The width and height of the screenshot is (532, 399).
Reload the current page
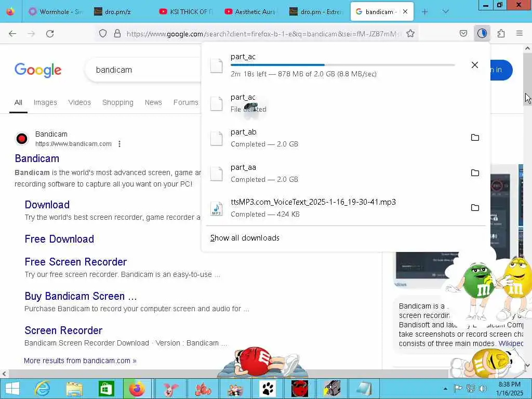(x=50, y=34)
